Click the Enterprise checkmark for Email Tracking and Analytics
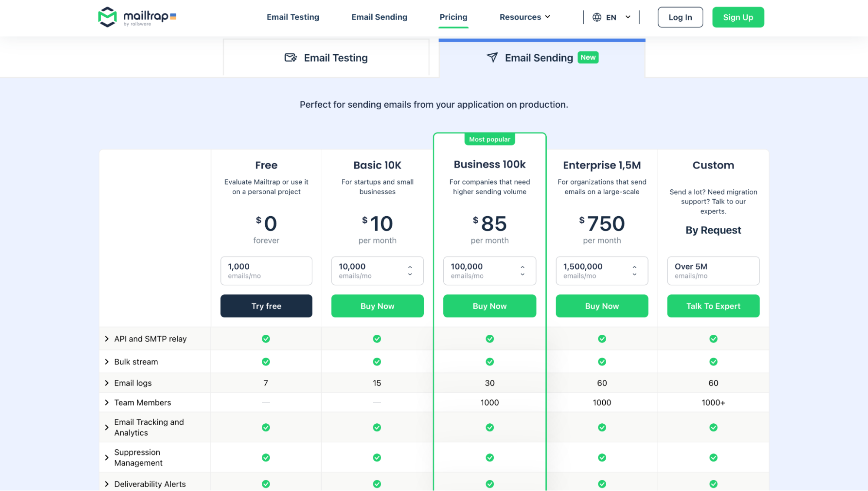The width and height of the screenshot is (868, 491). pyautogui.click(x=602, y=428)
